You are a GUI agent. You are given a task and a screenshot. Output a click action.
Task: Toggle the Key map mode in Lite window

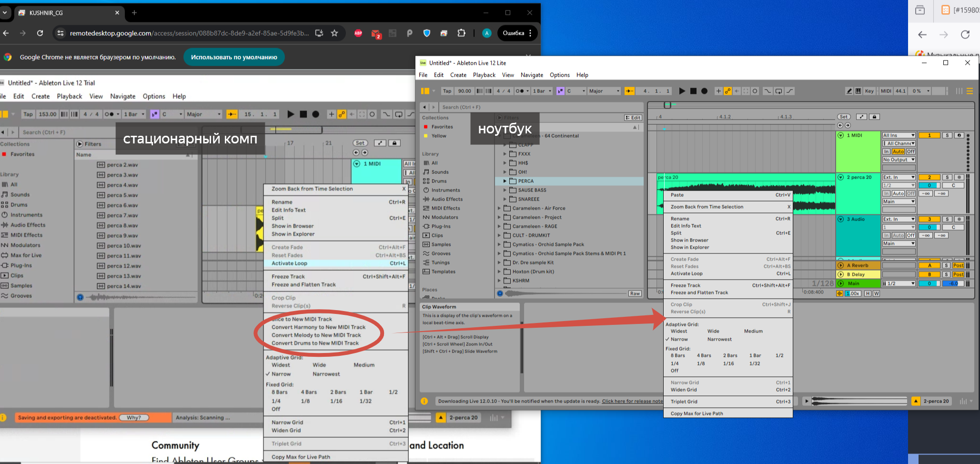[869, 91]
